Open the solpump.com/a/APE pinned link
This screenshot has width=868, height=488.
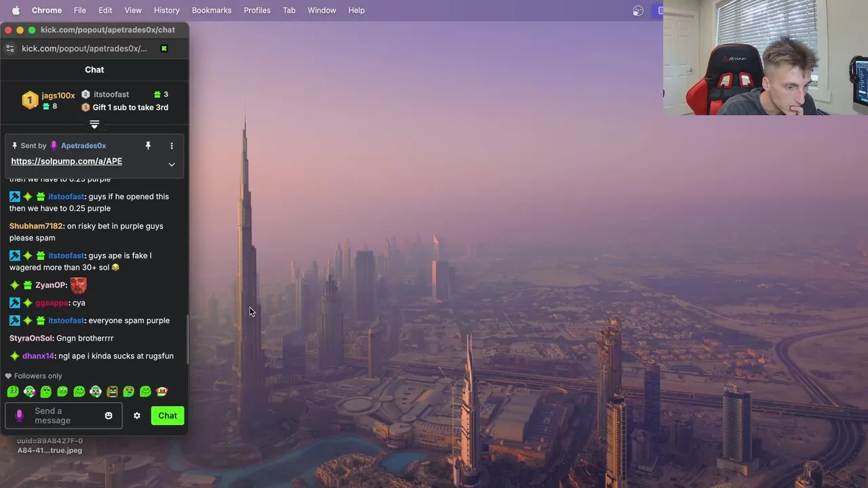point(66,161)
